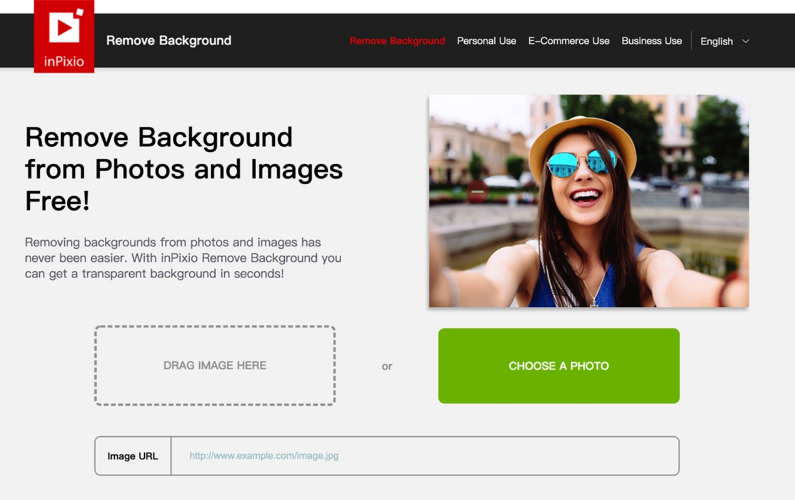Click the red minus circle on photo
The image size is (795, 500).
pyautogui.click(x=477, y=192)
